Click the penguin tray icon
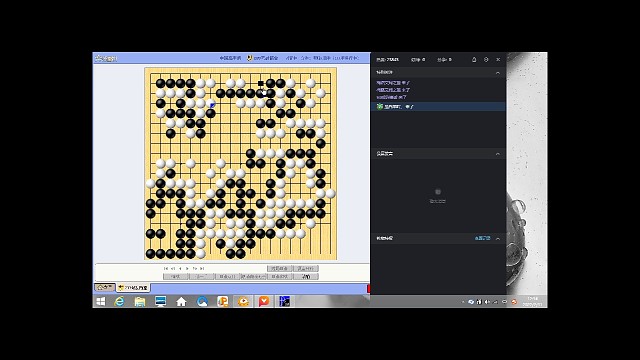Viewport: 640px width, 360px height. coord(479,302)
